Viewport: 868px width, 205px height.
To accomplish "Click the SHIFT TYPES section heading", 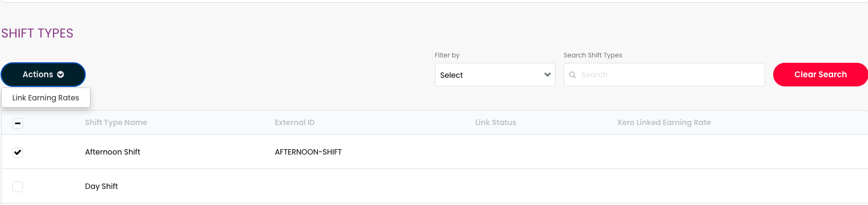I will (37, 33).
